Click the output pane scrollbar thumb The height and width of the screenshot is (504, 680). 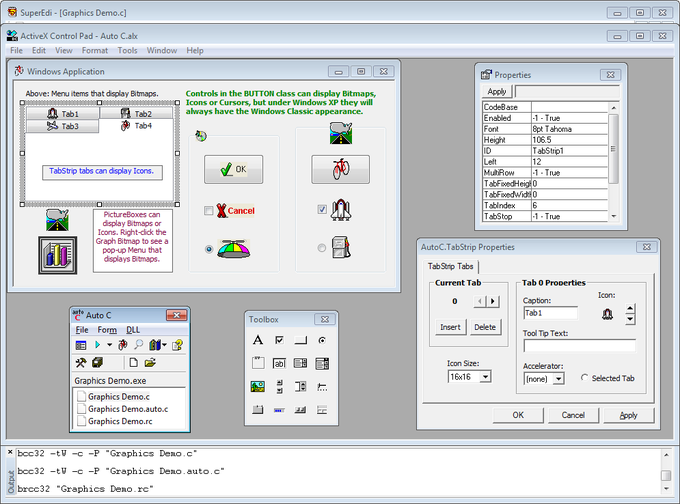point(666,475)
